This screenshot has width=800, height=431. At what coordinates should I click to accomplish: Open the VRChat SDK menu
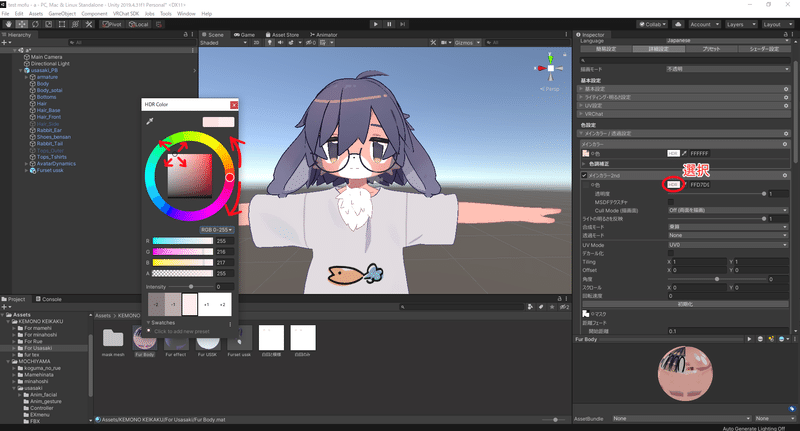[x=126, y=14]
